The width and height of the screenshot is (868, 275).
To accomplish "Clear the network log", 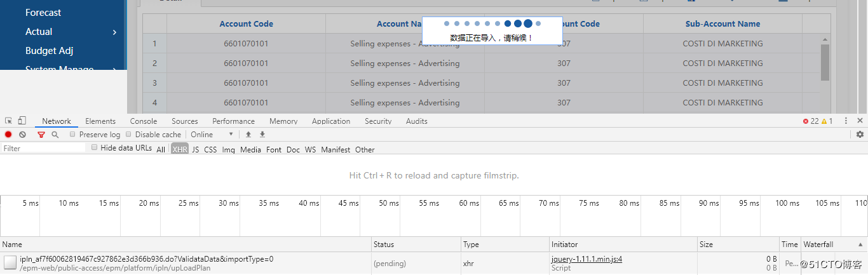I will point(22,135).
